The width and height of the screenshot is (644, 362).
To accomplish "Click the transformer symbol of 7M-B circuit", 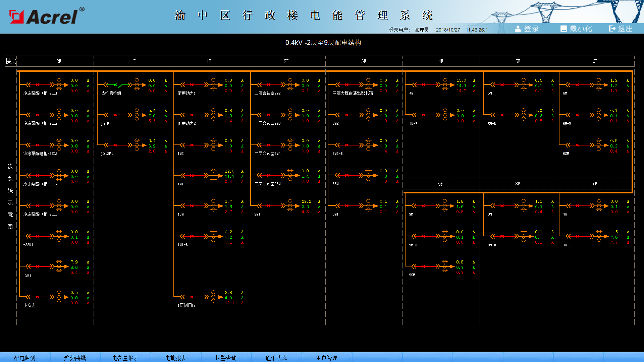I will 599,236.
